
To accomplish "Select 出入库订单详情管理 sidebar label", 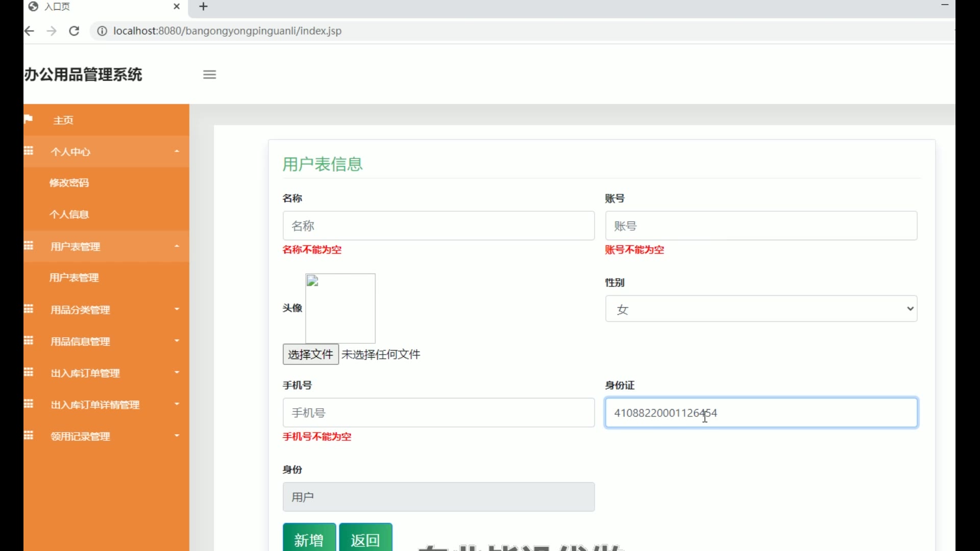I will click(x=95, y=405).
